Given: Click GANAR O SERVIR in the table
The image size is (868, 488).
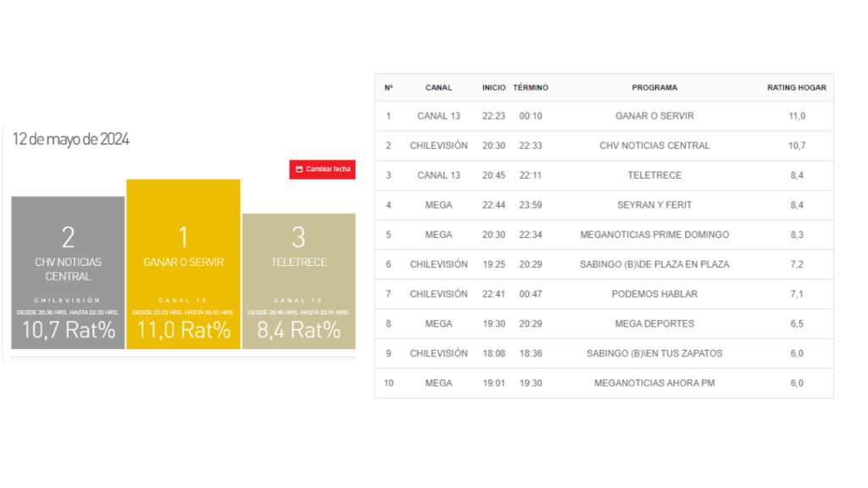Looking at the screenshot, I should 654,116.
